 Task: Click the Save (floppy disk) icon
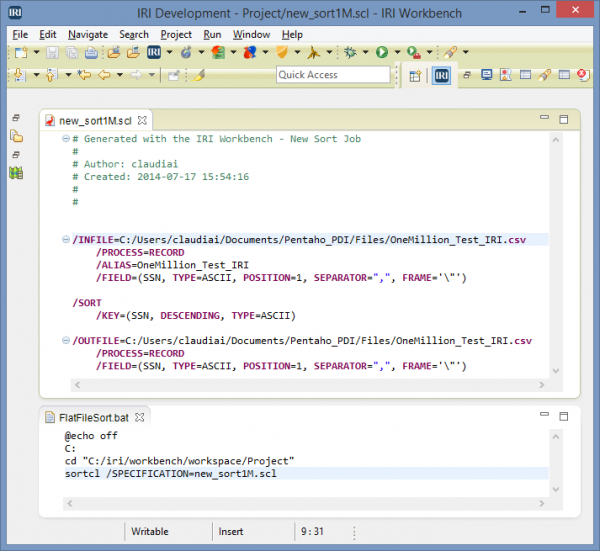[52, 52]
